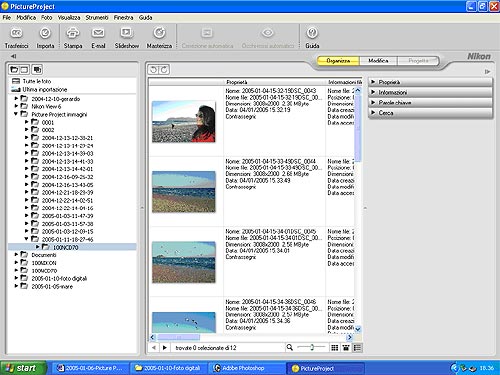The image size is (500, 375).
Task: Adjust the thumbnail zoom slider
Action: coord(312,347)
